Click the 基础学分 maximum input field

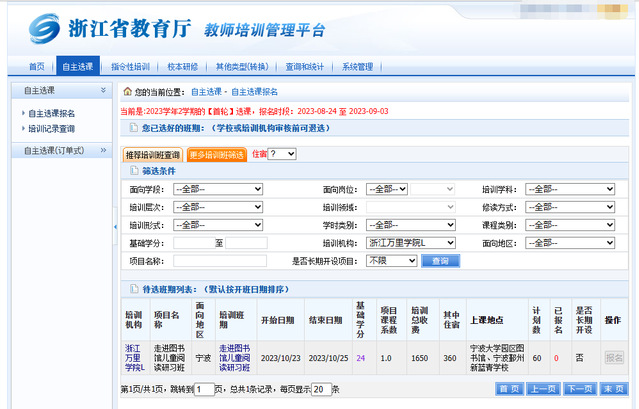pyautogui.click(x=246, y=243)
